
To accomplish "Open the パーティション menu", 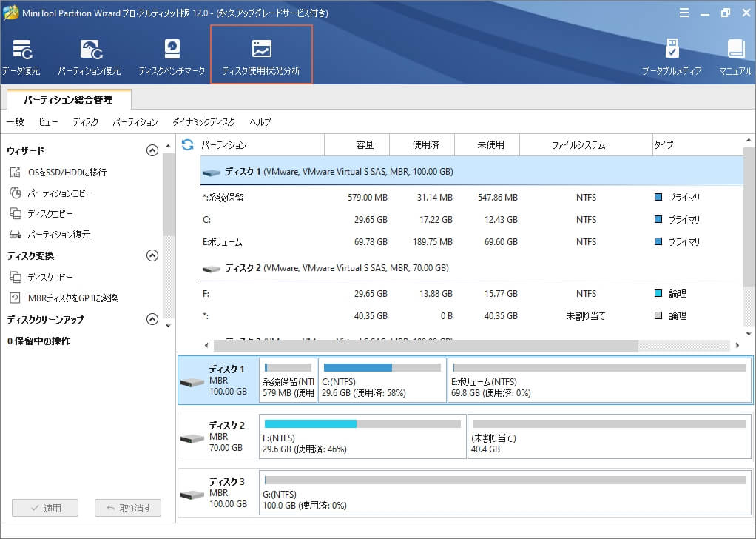I will pos(135,122).
